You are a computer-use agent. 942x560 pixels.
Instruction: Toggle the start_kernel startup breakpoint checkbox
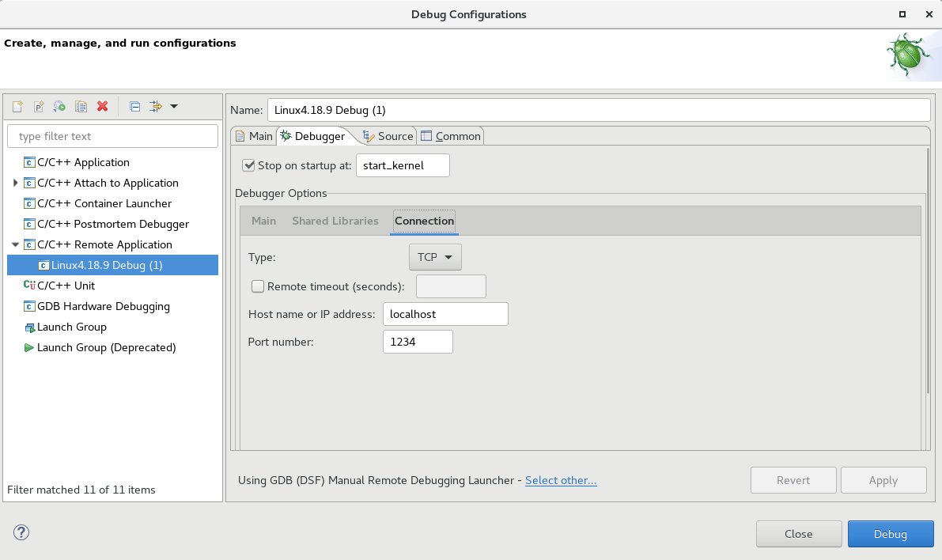click(x=249, y=165)
